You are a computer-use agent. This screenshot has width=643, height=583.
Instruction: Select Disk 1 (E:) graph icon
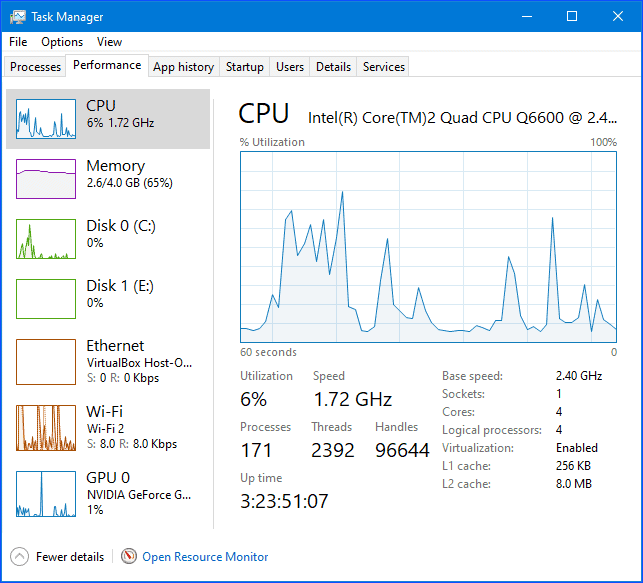(46, 299)
